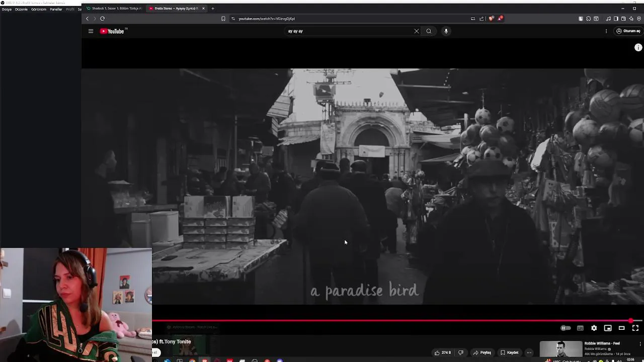
Task: Click the Kaydet save button
Action: pyautogui.click(x=509, y=352)
